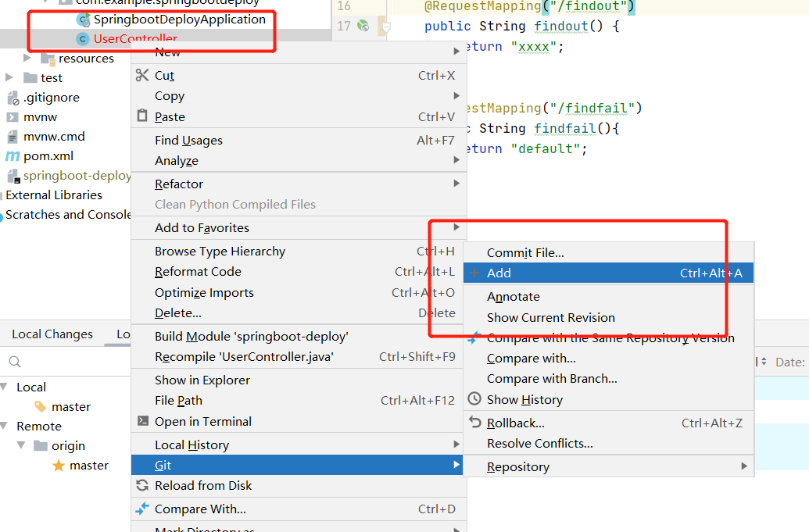809x532 pixels.
Task: Click the Reload from Disk refresh icon
Action: point(142,485)
